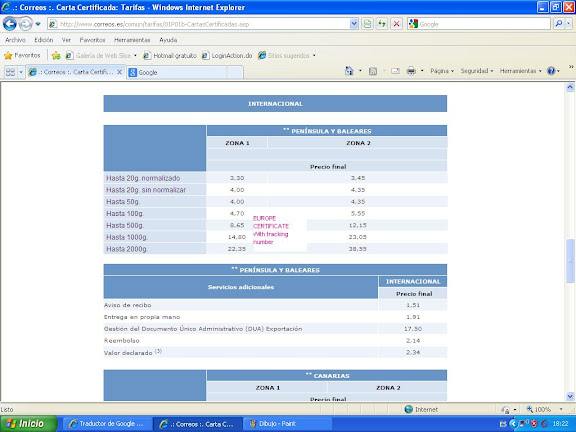The height and width of the screenshot is (432, 576).
Task: Click the red Stop loading icon
Action: [x=396, y=24]
